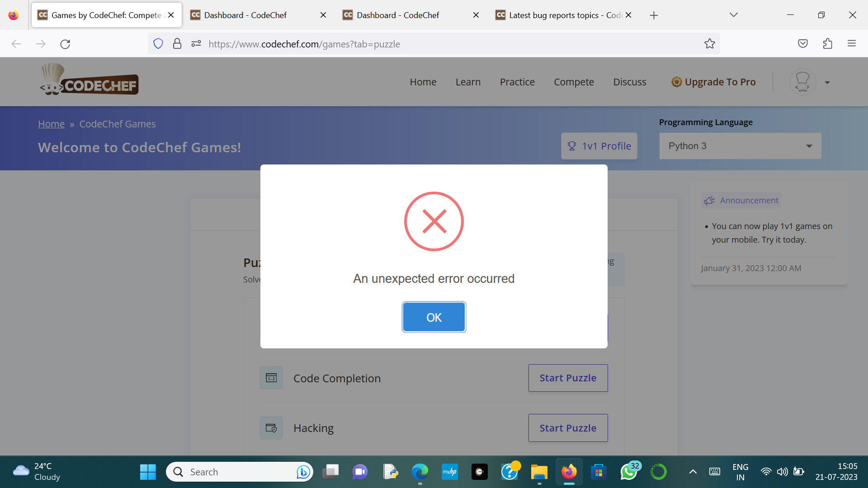
Task: Open the Practice menu item
Action: pyautogui.click(x=517, y=82)
